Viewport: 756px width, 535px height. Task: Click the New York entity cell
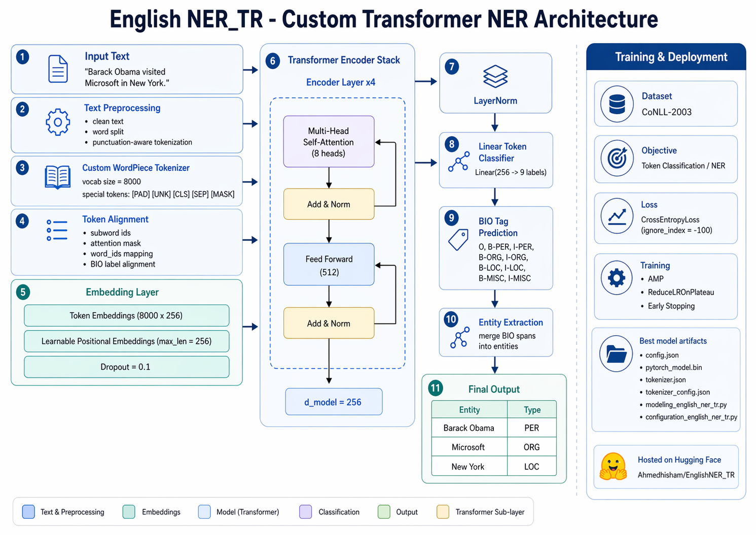click(469, 466)
